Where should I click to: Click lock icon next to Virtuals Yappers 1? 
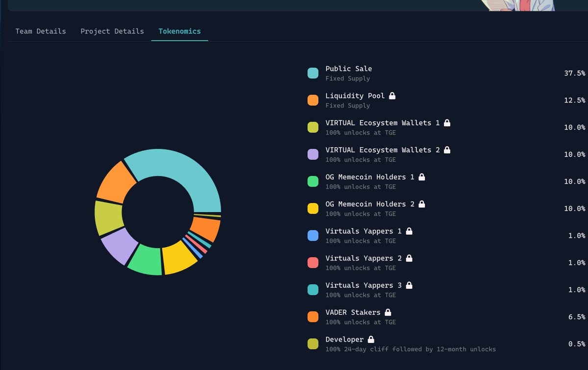pyautogui.click(x=409, y=231)
